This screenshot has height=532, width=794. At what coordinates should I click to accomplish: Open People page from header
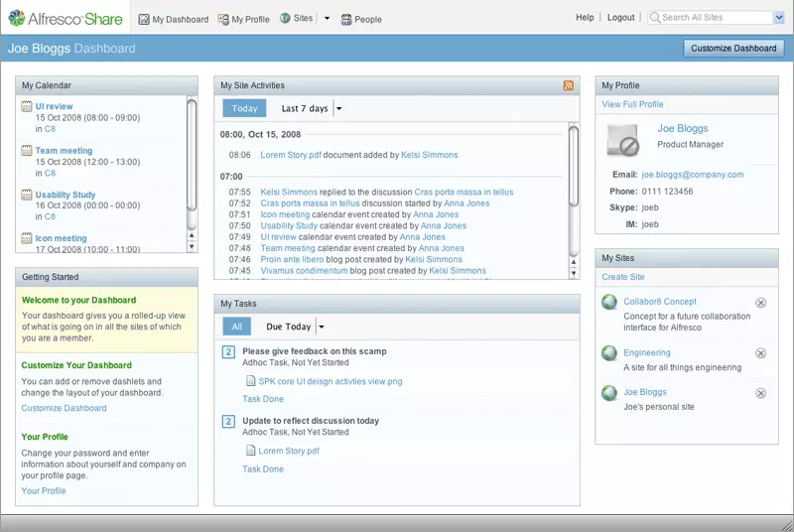(361, 19)
